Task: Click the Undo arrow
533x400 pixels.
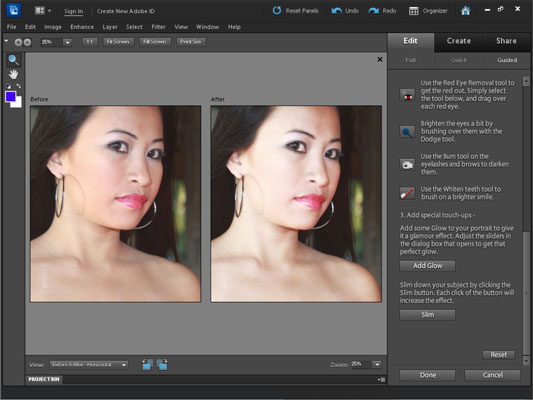Action: pos(337,11)
